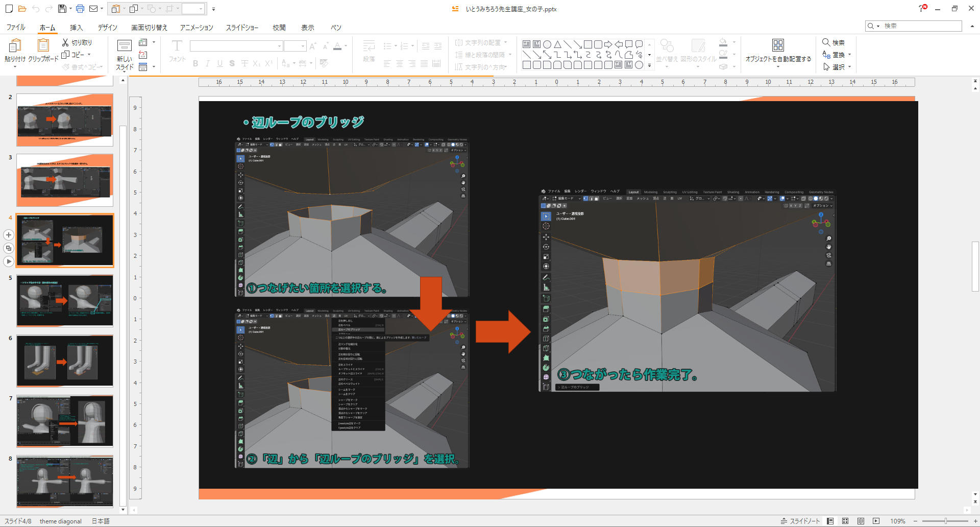980x527 pixels.
Task: Click the 新しいスライド icon
Action: click(125, 46)
